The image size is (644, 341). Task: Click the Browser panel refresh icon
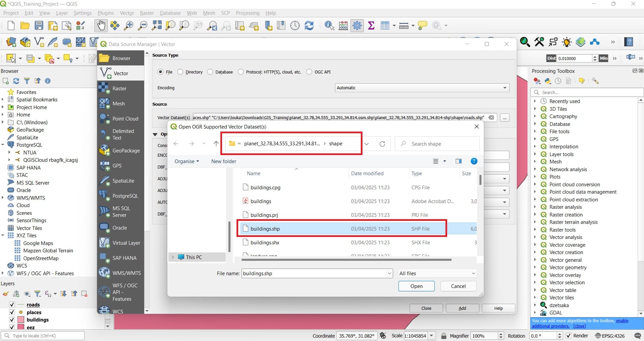(x=16, y=81)
